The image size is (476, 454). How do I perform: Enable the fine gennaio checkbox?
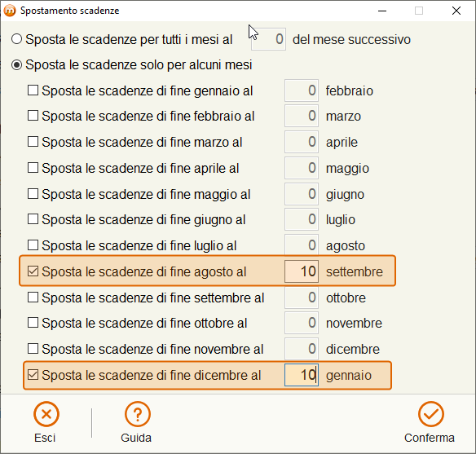(x=33, y=90)
